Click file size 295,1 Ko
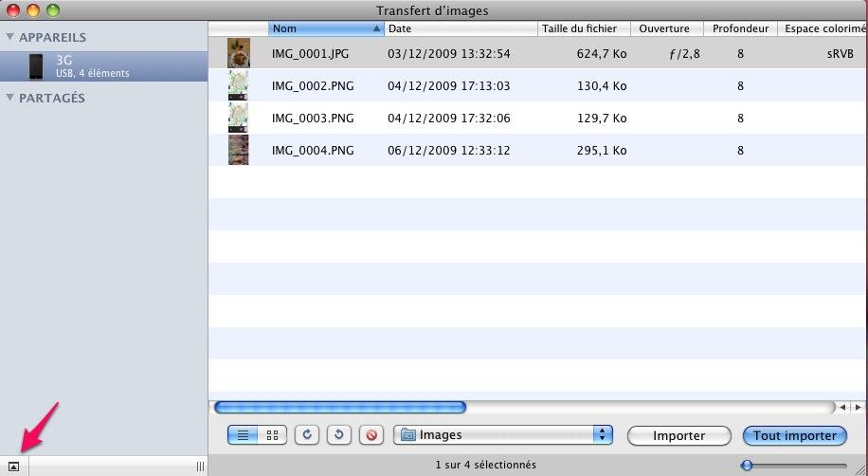 pos(602,150)
